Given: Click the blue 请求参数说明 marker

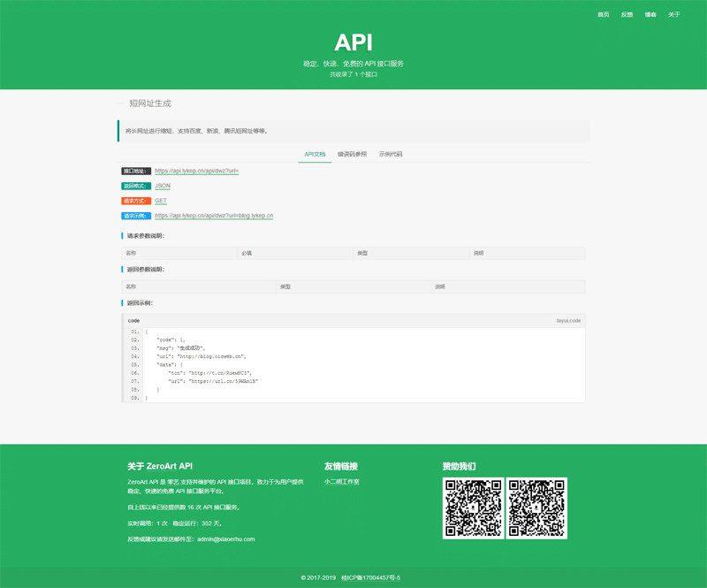Looking at the screenshot, I should click(x=121, y=234).
